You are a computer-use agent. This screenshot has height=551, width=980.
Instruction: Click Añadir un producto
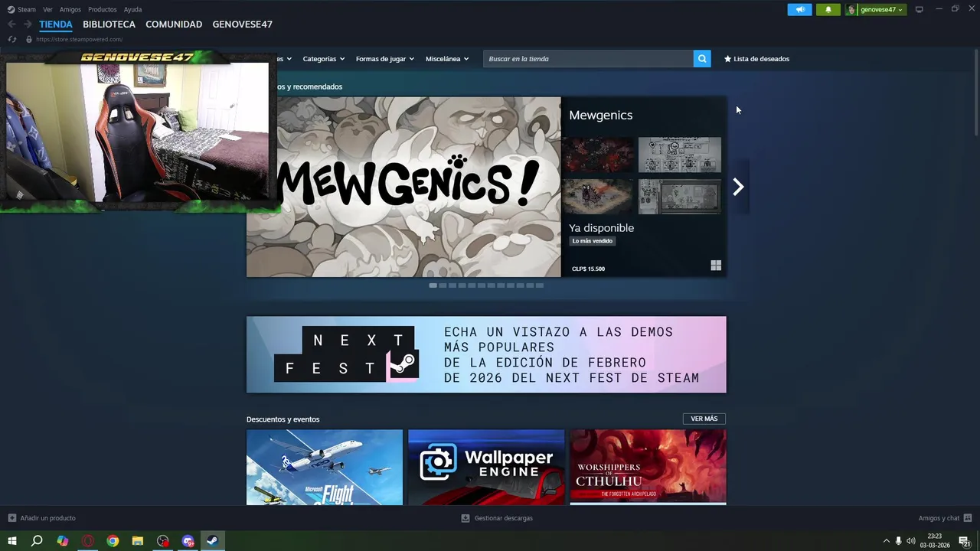42,518
